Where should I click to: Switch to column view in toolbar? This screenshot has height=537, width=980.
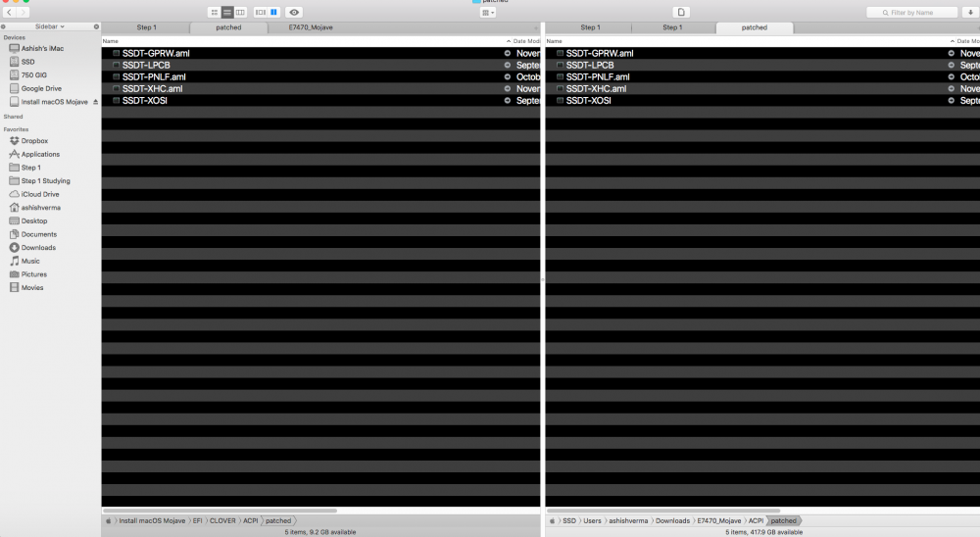pyautogui.click(x=241, y=12)
